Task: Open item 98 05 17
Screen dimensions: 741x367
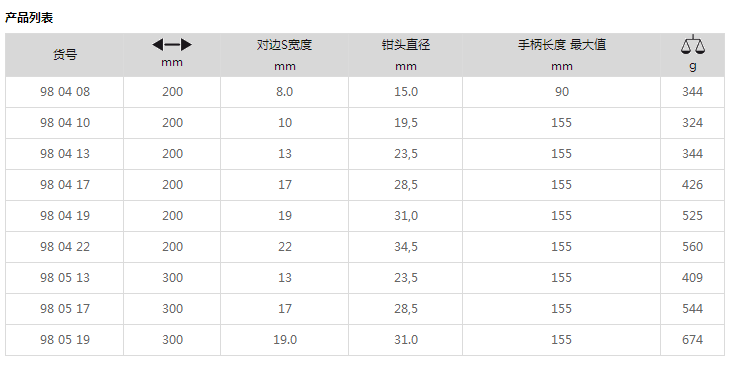Action: pyautogui.click(x=65, y=309)
